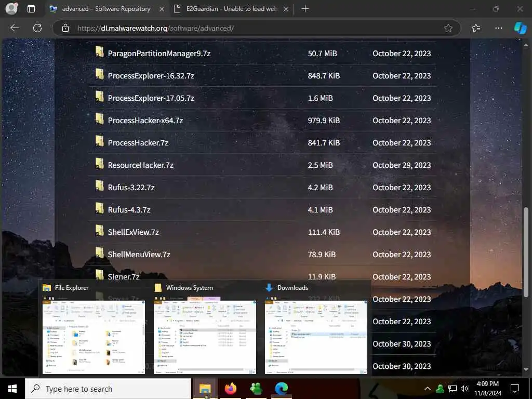
Task: Go back with the browser back arrow
Action: tap(14, 28)
